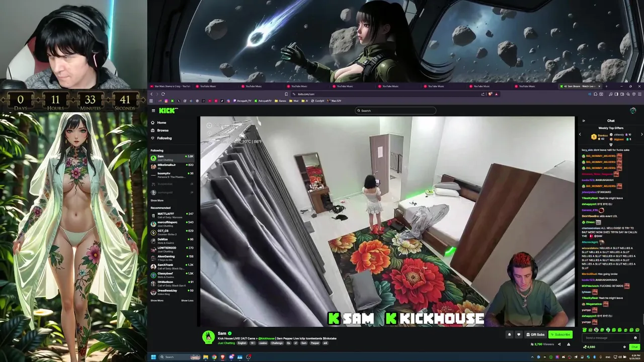Viewport: 644px width, 362px height.
Task: Open chat settings gear icon
Action: pyautogui.click(x=624, y=347)
